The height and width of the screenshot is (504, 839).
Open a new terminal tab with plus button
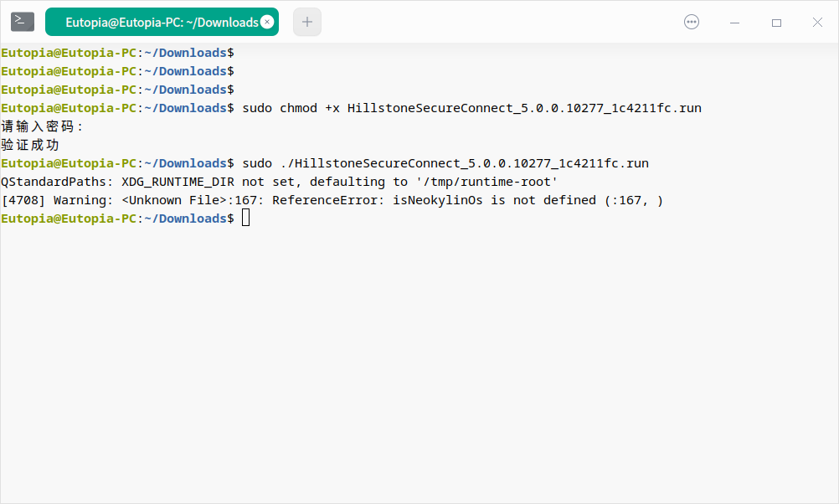pyautogui.click(x=307, y=22)
